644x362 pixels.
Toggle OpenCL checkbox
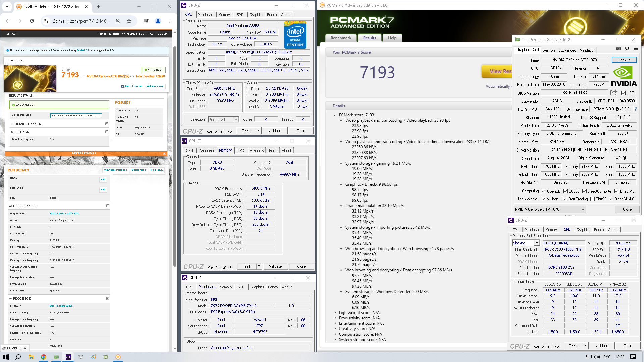[x=544, y=191]
